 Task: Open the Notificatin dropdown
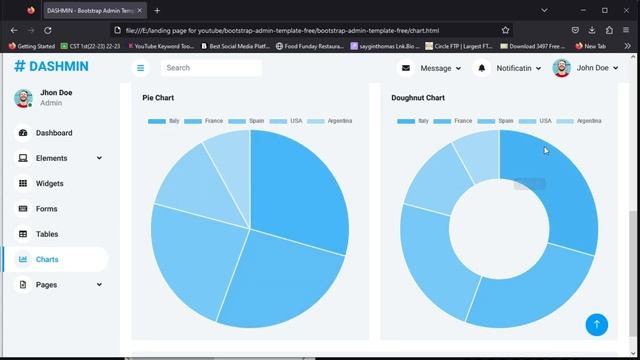[519, 69]
